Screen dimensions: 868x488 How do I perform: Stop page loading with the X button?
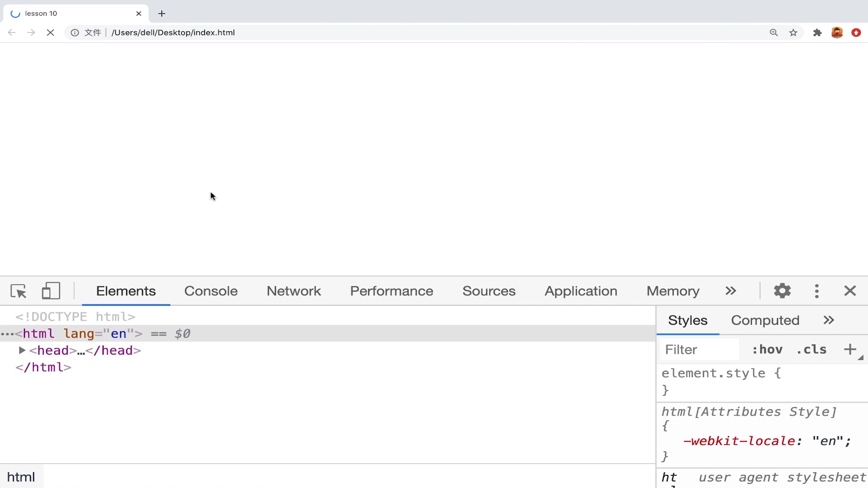[50, 33]
